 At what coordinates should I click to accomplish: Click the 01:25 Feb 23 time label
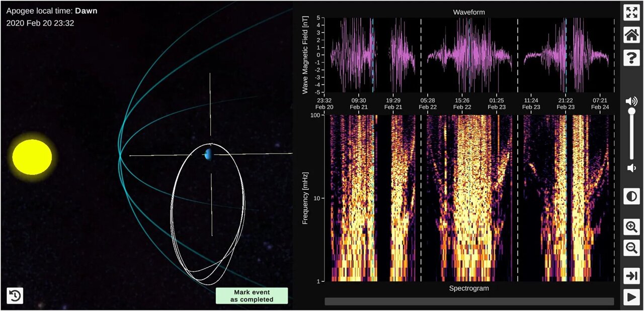pyautogui.click(x=496, y=103)
